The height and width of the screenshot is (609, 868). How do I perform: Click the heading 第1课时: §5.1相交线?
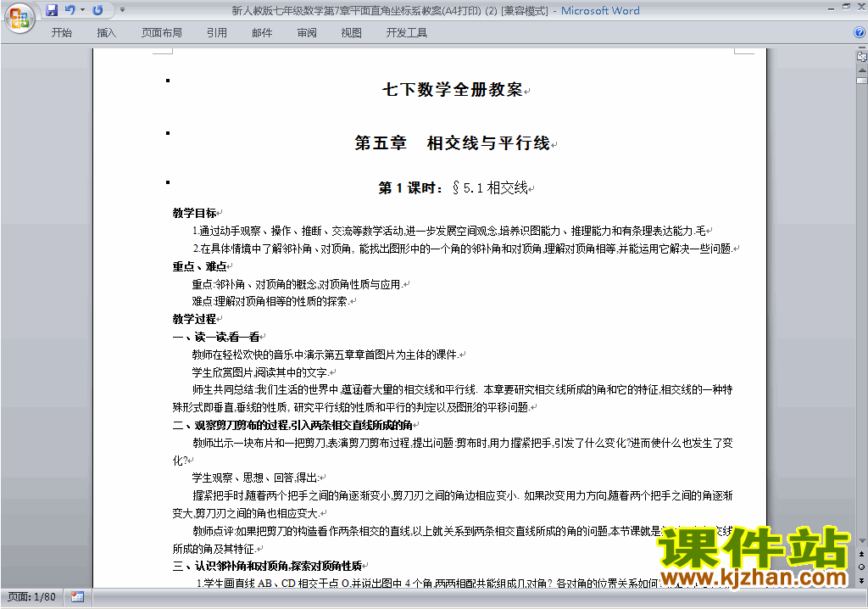453,187
